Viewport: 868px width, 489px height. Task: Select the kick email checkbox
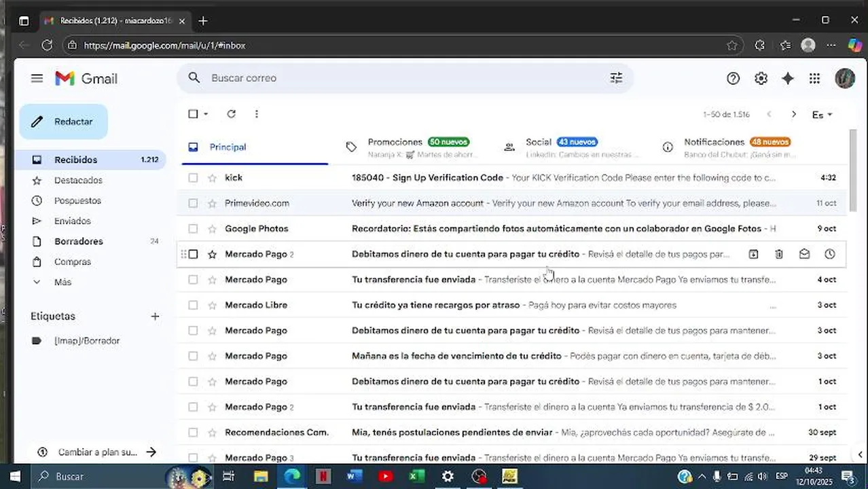pos(193,178)
